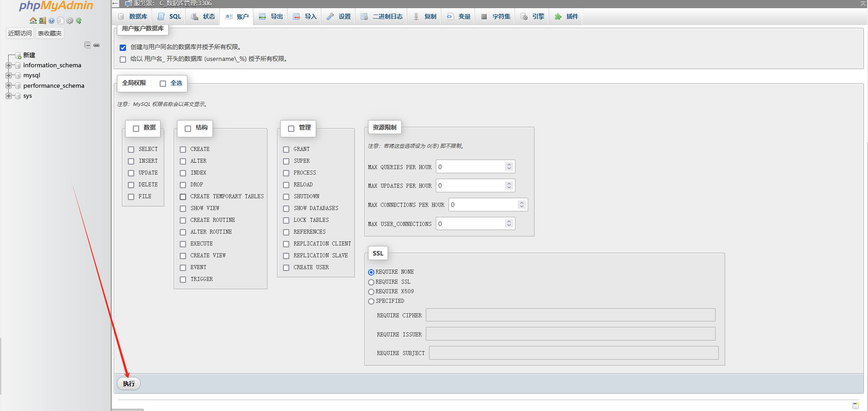
Task: Switch to the 状态 tab
Action: click(x=203, y=16)
